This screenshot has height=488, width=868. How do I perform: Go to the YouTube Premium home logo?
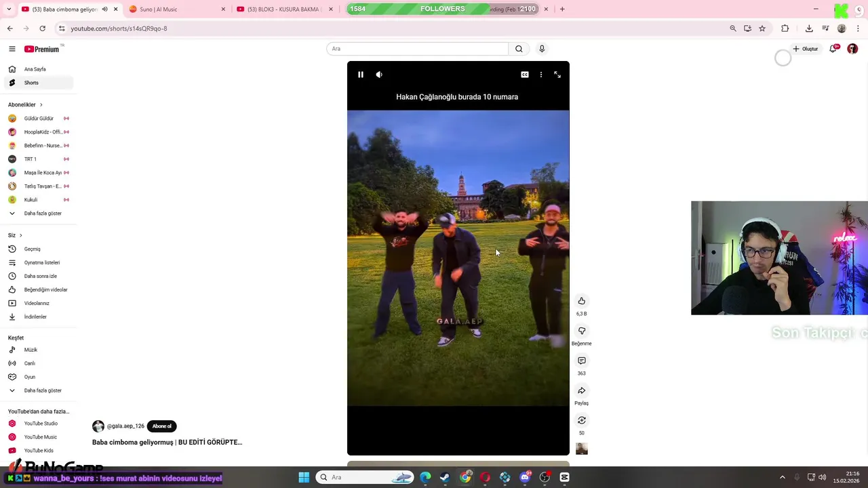tap(42, 49)
